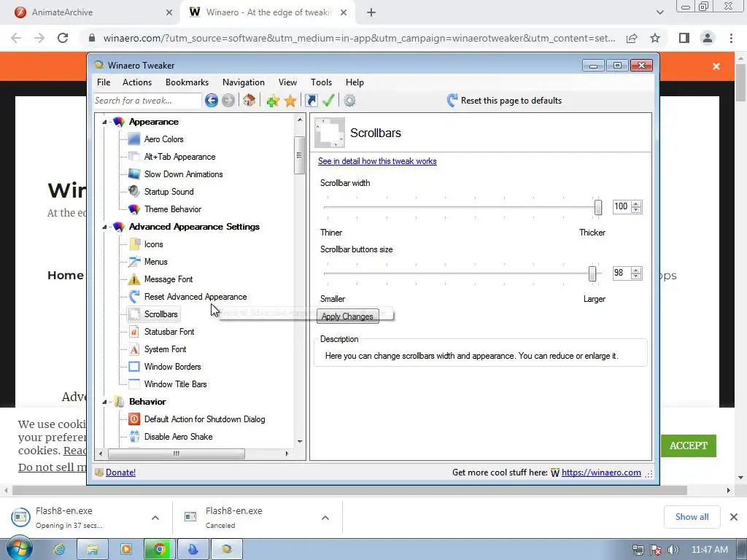Screen dimensions: 747x560
Task: Bookmark this page with star icon
Action: pos(655,38)
